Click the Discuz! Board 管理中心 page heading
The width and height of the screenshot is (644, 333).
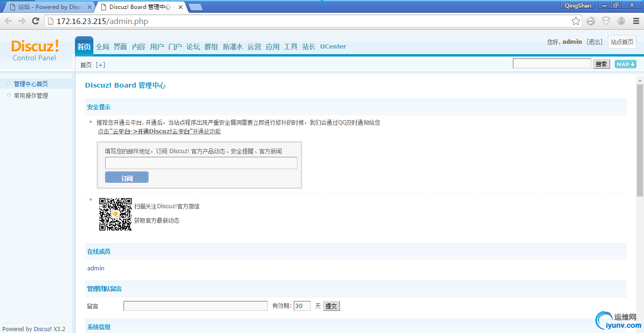tap(125, 85)
